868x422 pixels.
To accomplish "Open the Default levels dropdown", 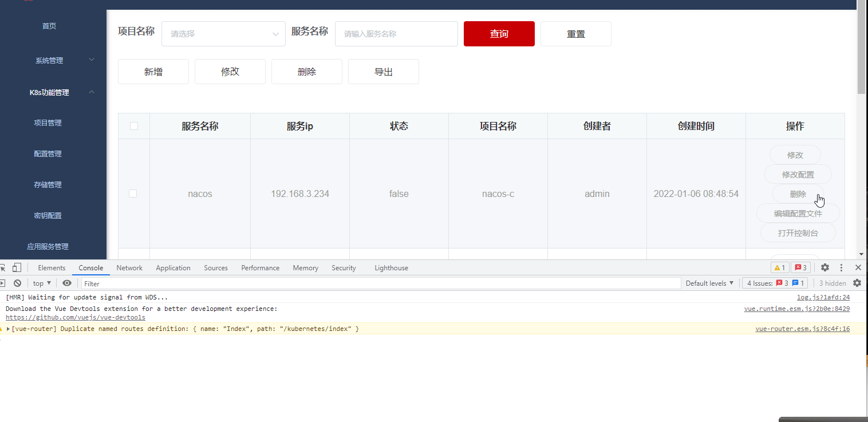I will pyautogui.click(x=709, y=283).
